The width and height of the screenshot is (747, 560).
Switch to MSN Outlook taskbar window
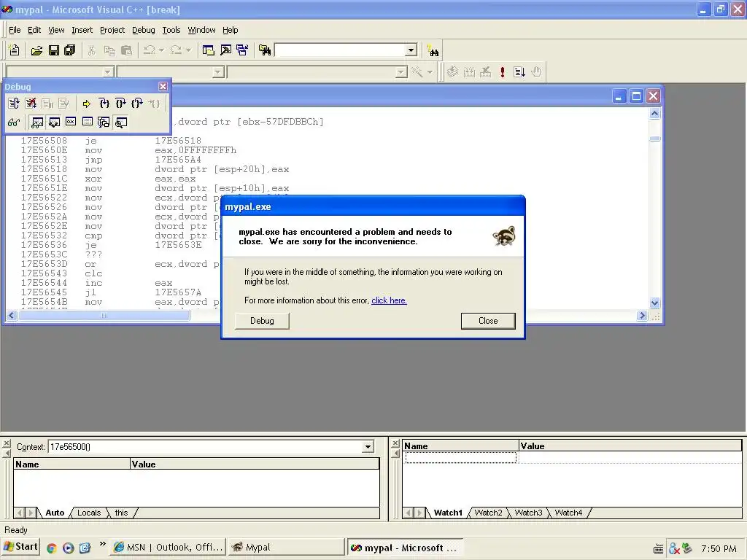pos(169,548)
